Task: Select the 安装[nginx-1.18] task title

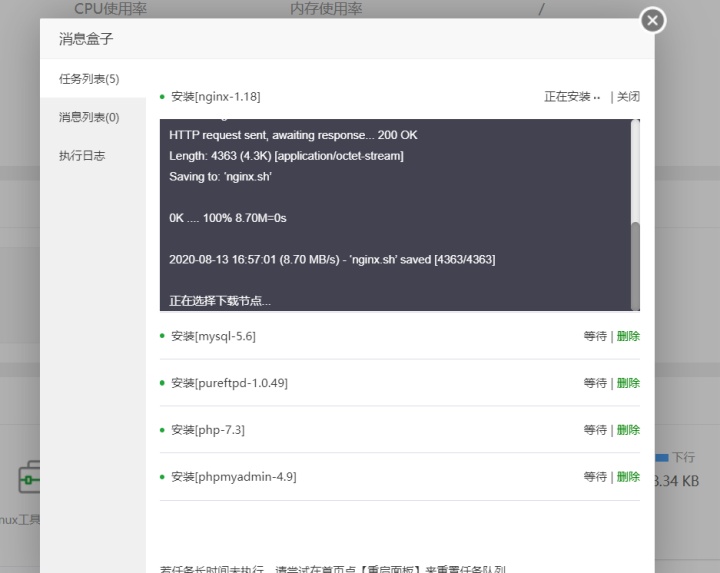Action: 215,96
